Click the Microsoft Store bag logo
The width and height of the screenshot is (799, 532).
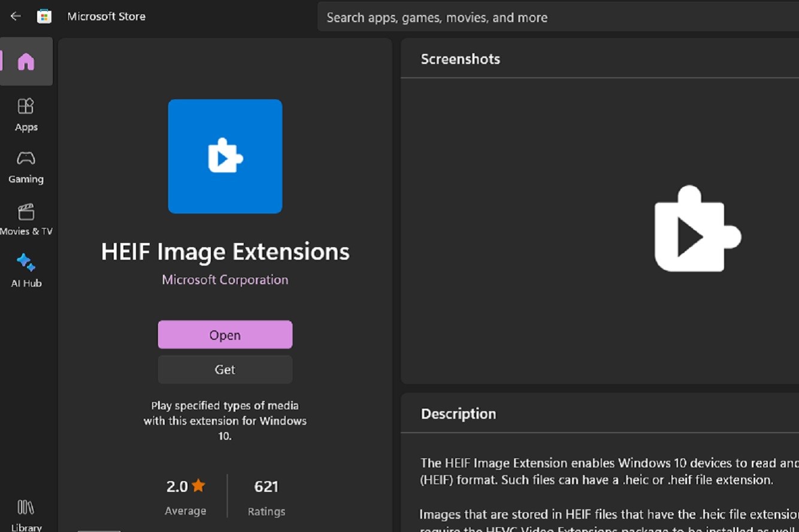[44, 16]
